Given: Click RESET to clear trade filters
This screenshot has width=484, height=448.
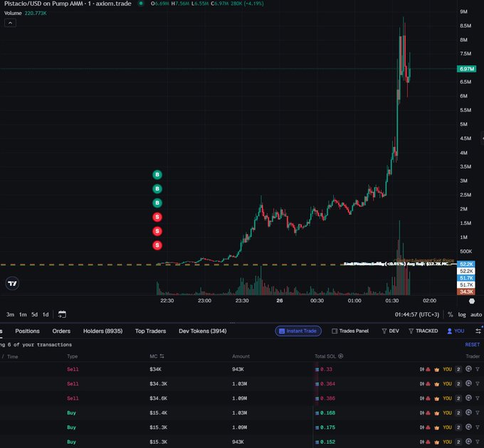Looking at the screenshot, I should pyautogui.click(x=473, y=344).
